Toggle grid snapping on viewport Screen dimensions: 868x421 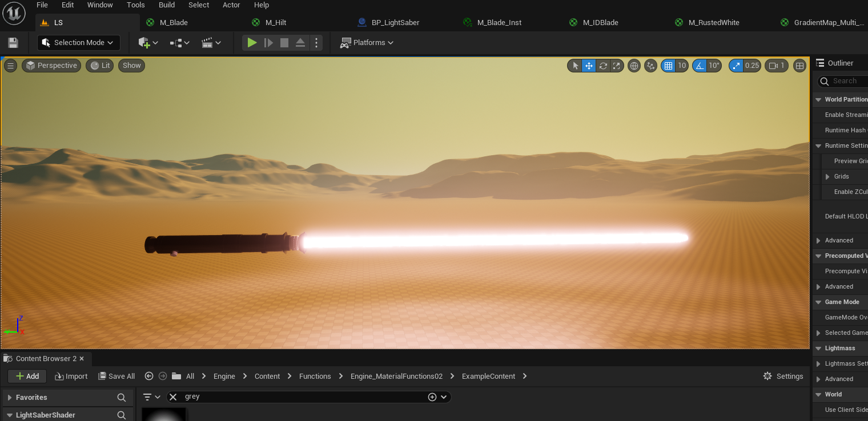tap(668, 66)
